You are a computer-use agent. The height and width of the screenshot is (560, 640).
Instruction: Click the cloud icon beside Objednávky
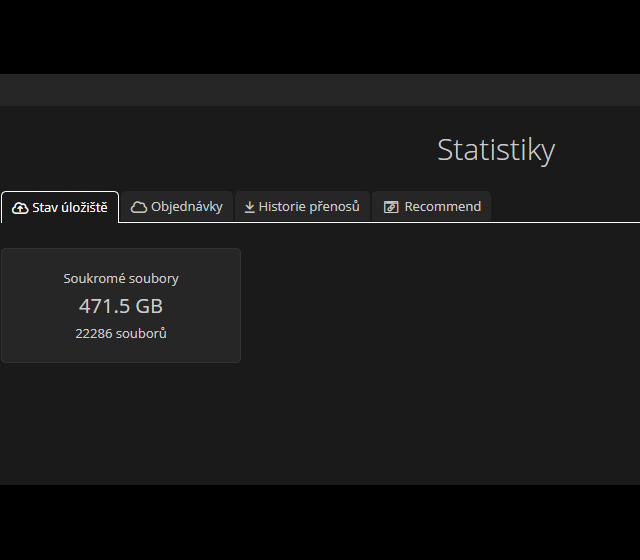tap(139, 207)
